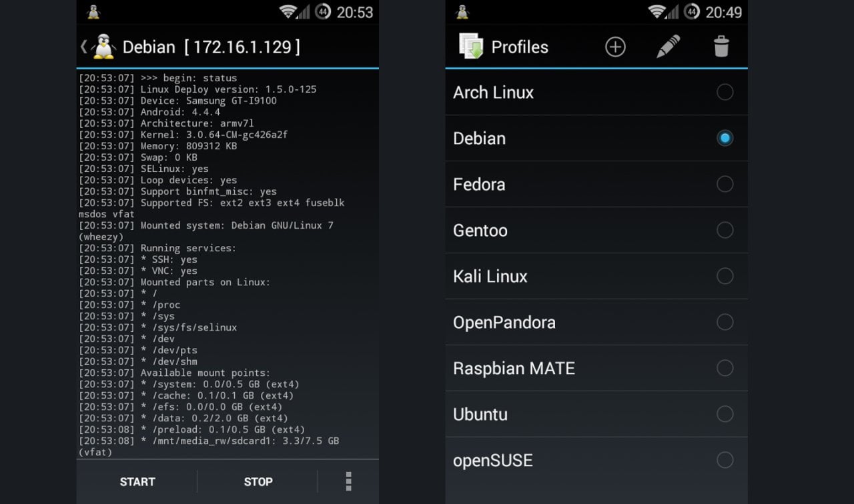Tap the trash icon to delete a profile

pos(721,47)
